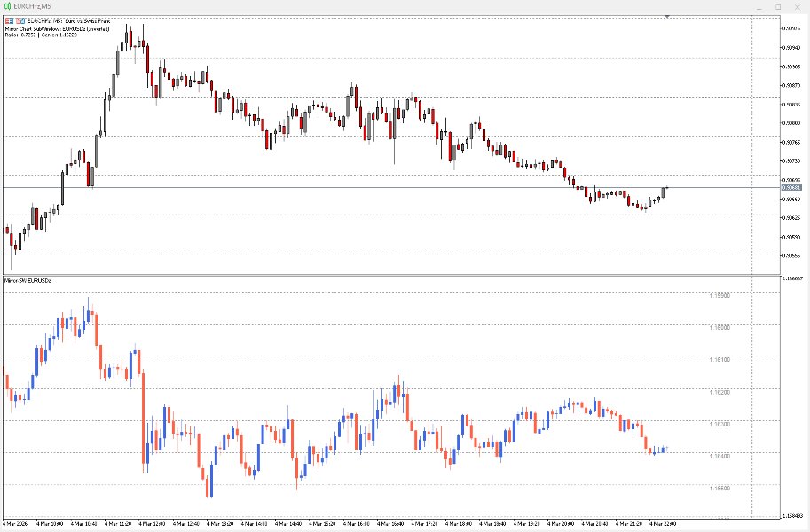810x532 pixels.
Task: Click the 'Mirror Chart SubWindow: EURUSDz' indicator label
Action: point(57,29)
